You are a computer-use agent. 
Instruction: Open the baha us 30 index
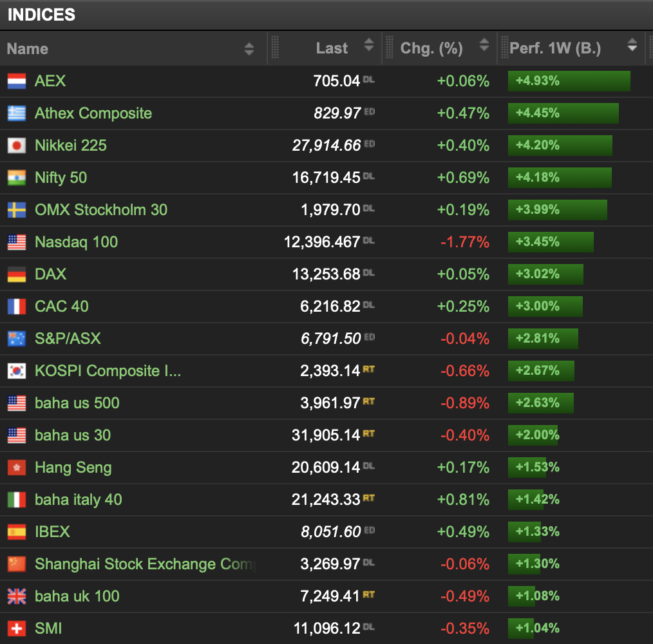(73, 435)
